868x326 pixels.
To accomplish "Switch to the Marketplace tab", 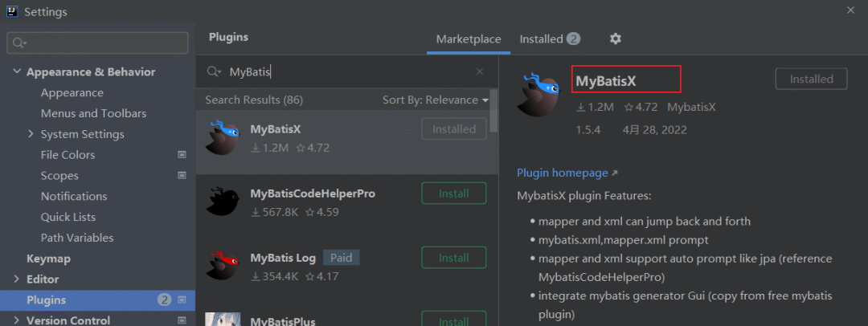I will click(469, 39).
